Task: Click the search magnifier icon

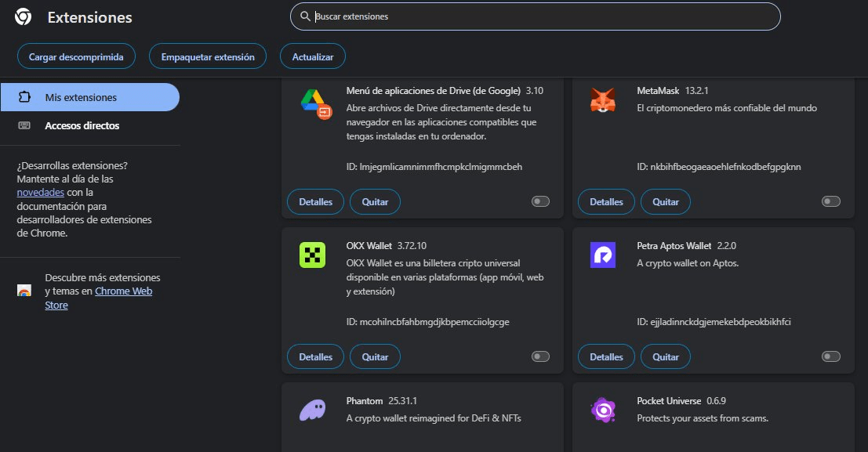Action: pos(305,16)
